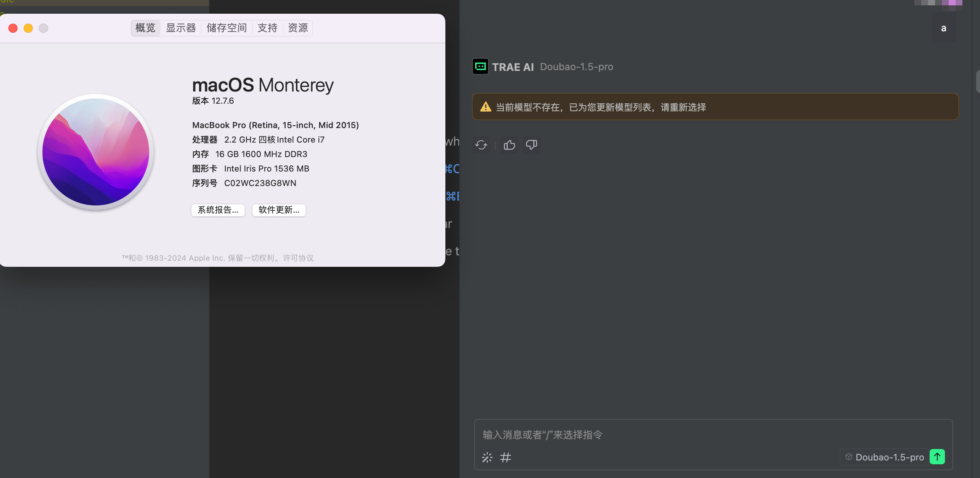This screenshot has width=980, height=478.
Task: Click the TRAE AI robot avatar icon
Action: coord(480,67)
